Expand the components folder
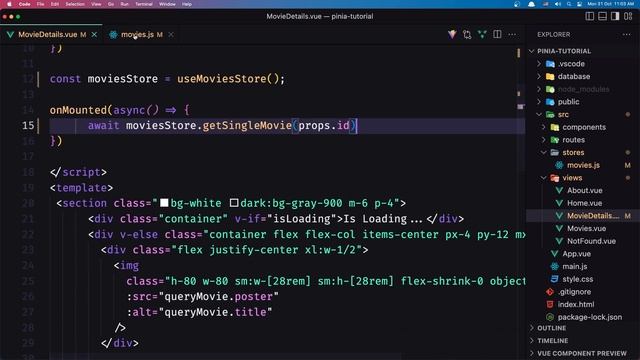 point(584,127)
